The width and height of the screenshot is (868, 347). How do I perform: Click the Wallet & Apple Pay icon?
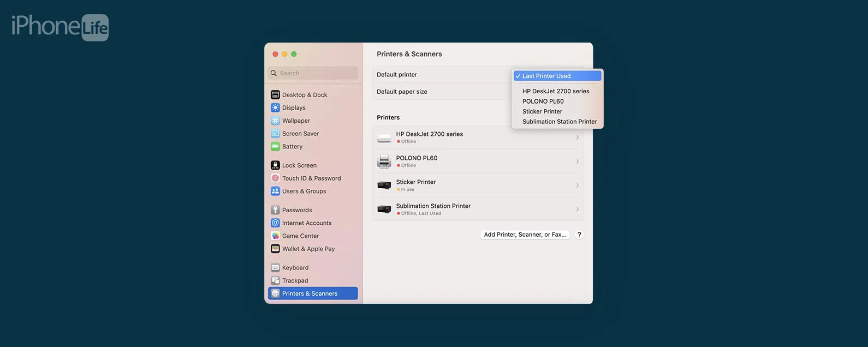(276, 249)
